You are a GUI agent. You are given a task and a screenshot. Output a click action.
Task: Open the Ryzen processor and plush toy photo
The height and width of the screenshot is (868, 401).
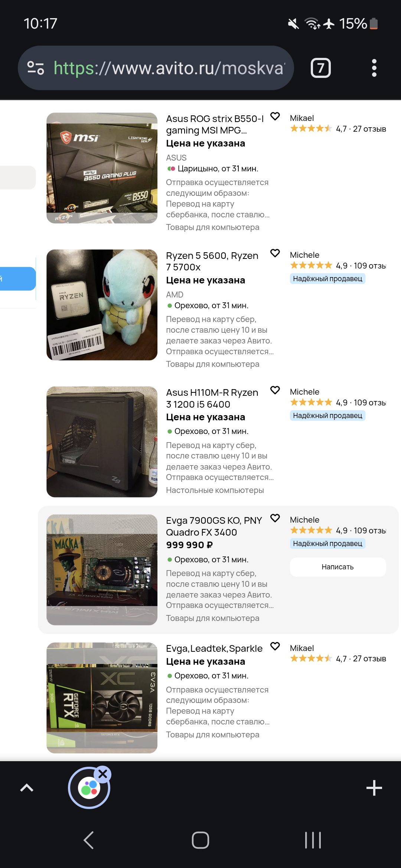(x=102, y=305)
